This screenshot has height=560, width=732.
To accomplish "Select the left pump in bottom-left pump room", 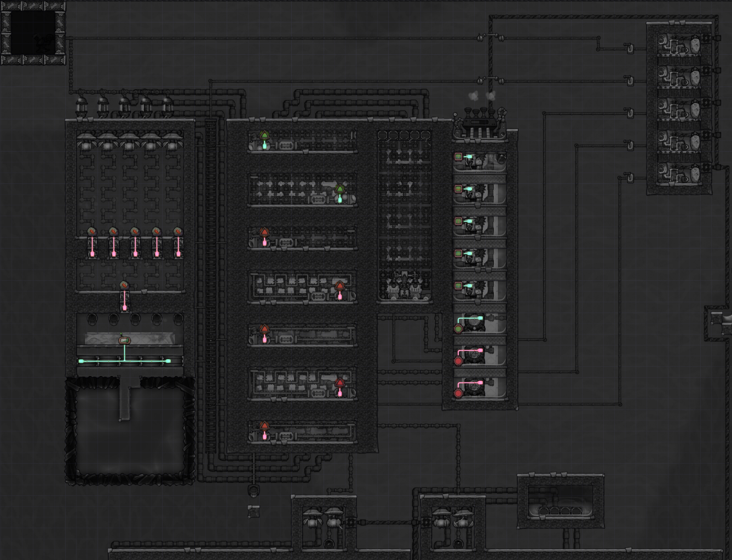I will (x=312, y=517).
